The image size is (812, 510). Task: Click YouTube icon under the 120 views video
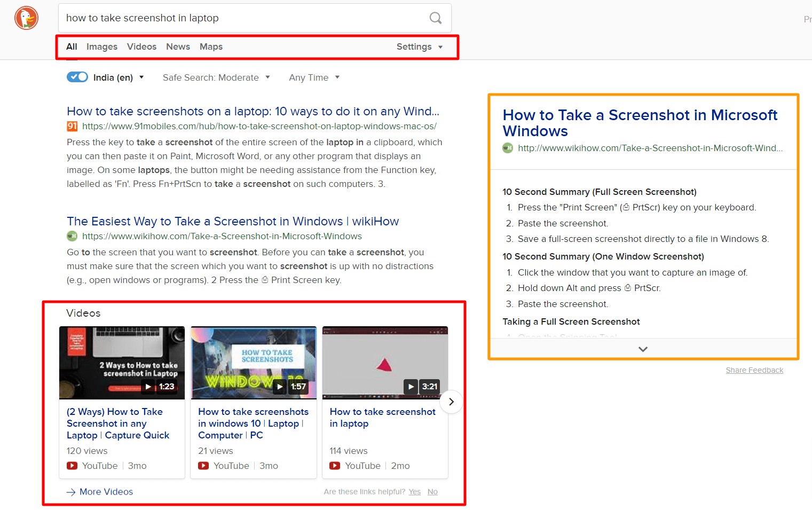(72, 466)
